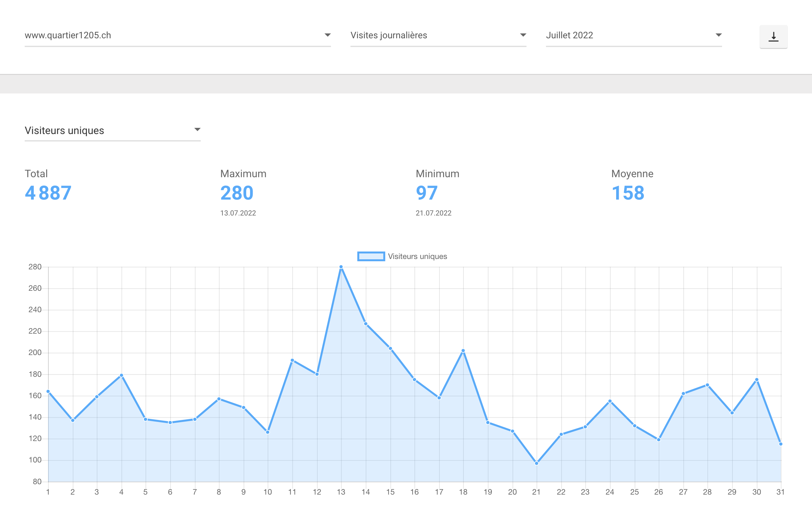Screen dimensions: 812x516
Task: Select the day 31 data point
Action: 780,444
